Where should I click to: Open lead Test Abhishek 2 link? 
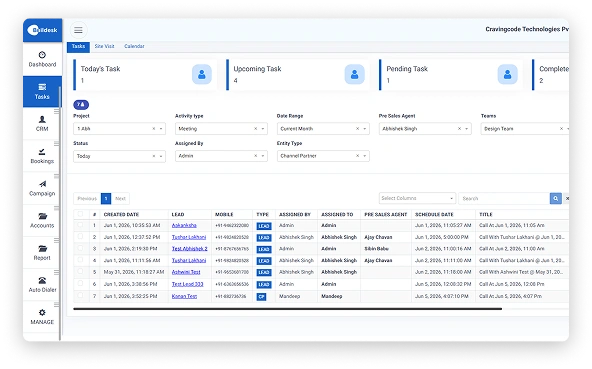pos(190,249)
